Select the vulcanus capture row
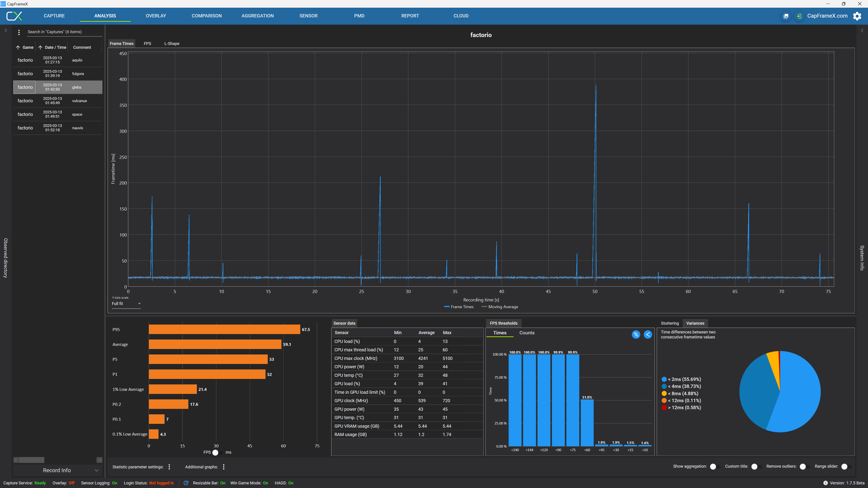 pyautogui.click(x=58, y=101)
